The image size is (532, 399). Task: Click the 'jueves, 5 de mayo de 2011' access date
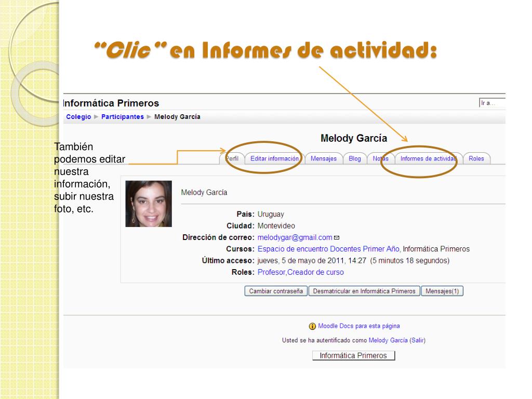click(301, 261)
